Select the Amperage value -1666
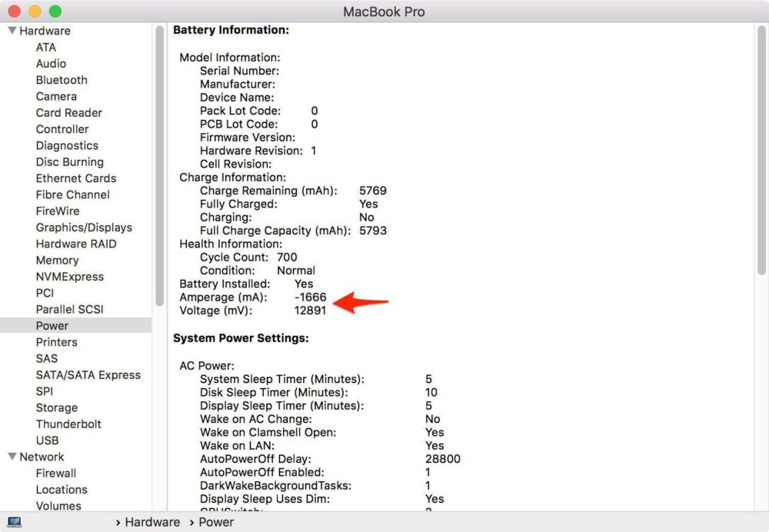This screenshot has width=769, height=532. click(x=310, y=298)
